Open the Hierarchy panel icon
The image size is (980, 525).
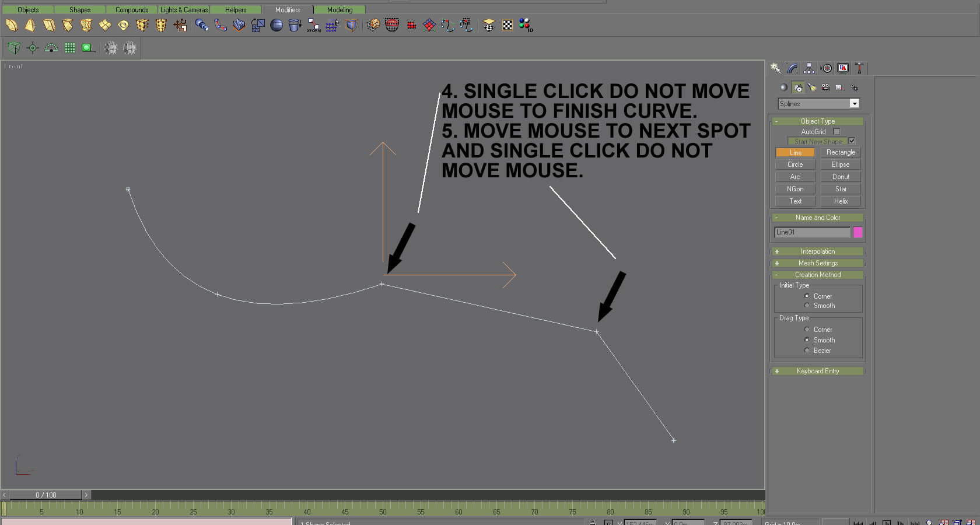[809, 68]
